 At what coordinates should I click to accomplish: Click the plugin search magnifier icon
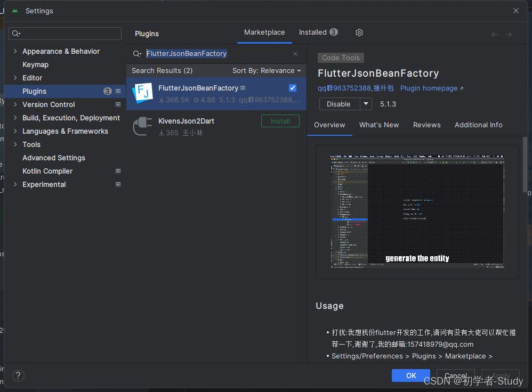click(x=137, y=54)
